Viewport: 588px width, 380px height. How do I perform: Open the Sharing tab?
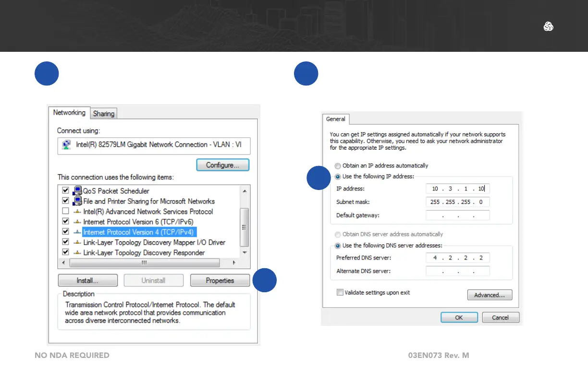pos(104,114)
